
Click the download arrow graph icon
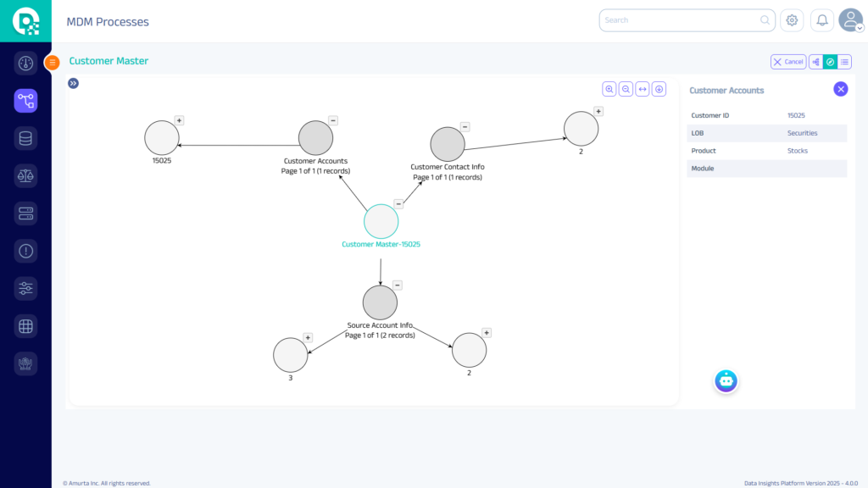659,89
